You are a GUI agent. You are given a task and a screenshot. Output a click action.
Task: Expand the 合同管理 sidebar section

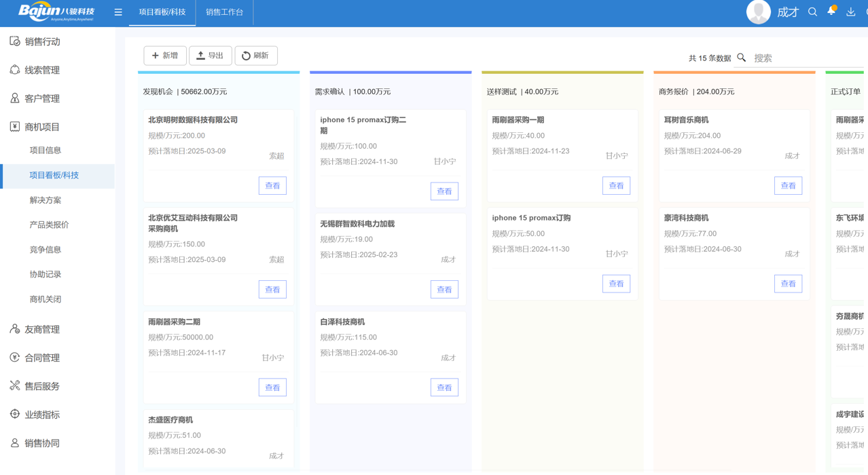[42, 358]
